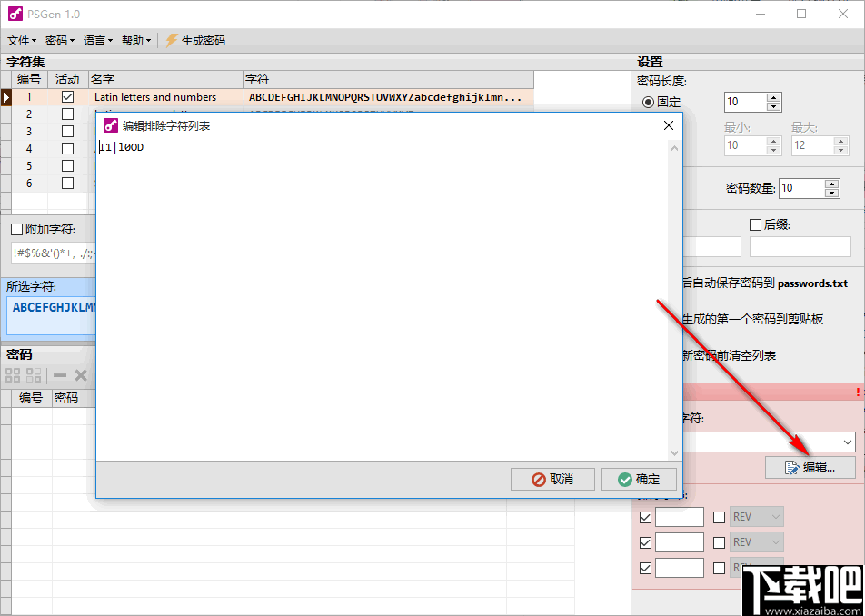Click in the excluded characters text area
Screen dimensions: 865x616
click(382, 301)
